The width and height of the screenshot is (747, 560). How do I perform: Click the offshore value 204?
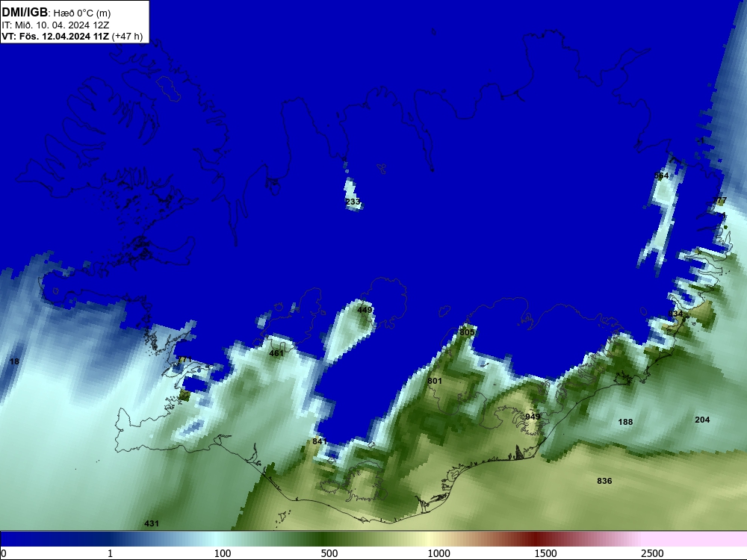702,419
